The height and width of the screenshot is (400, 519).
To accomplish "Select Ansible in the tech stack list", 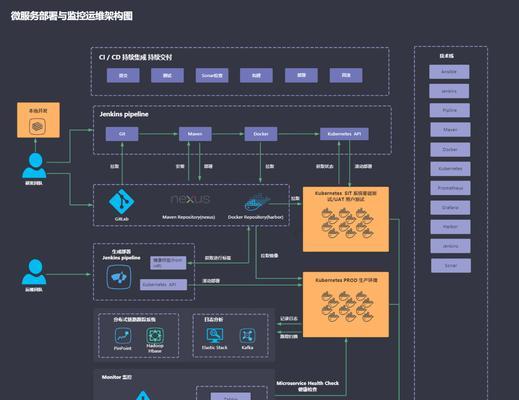I will [x=449, y=72].
